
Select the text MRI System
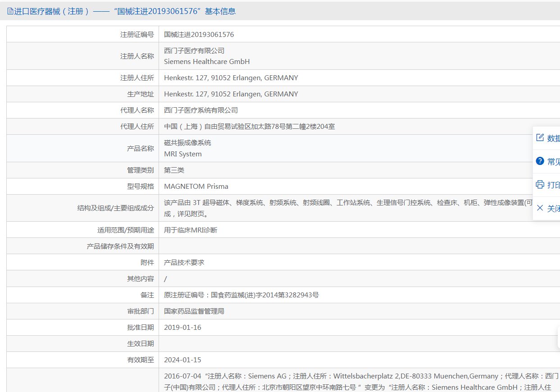pos(183,154)
